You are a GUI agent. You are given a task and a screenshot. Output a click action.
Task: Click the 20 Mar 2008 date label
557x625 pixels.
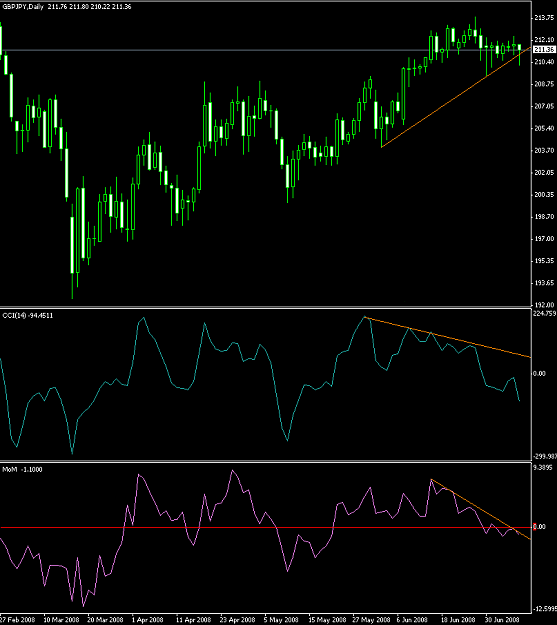[x=105, y=620]
